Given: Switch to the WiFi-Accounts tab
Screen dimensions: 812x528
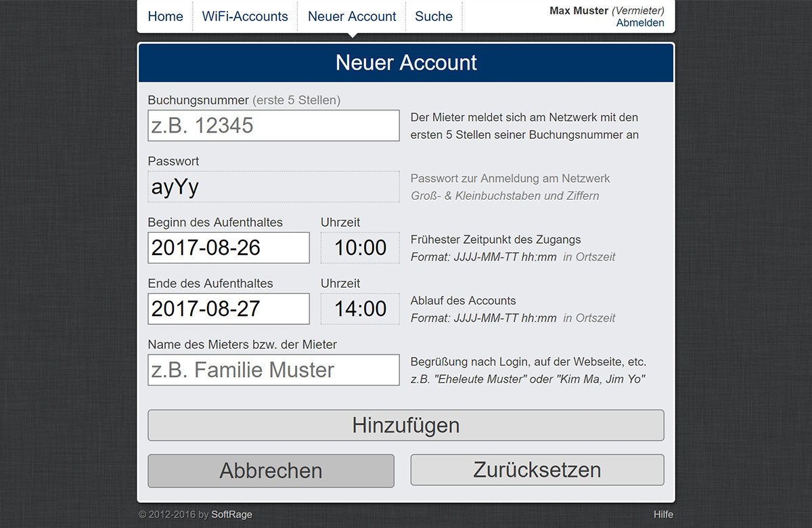Looking at the screenshot, I should tap(245, 16).
